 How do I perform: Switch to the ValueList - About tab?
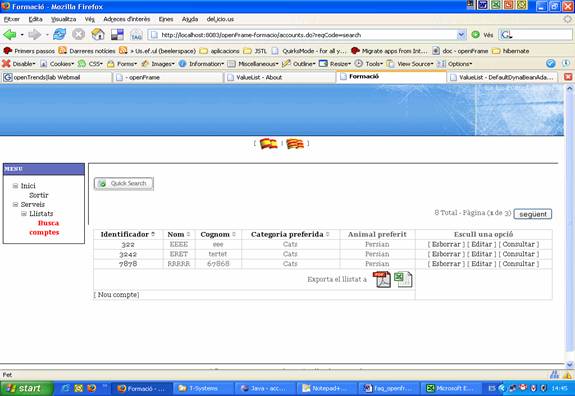(279, 77)
